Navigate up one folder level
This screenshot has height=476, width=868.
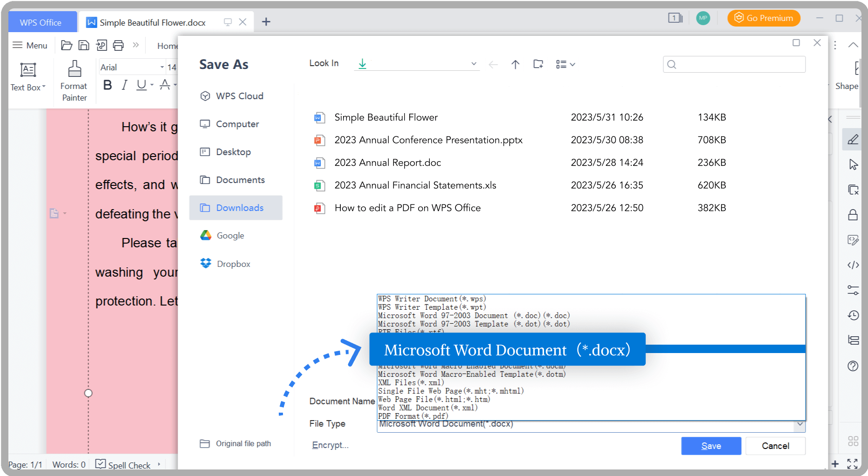(515, 64)
